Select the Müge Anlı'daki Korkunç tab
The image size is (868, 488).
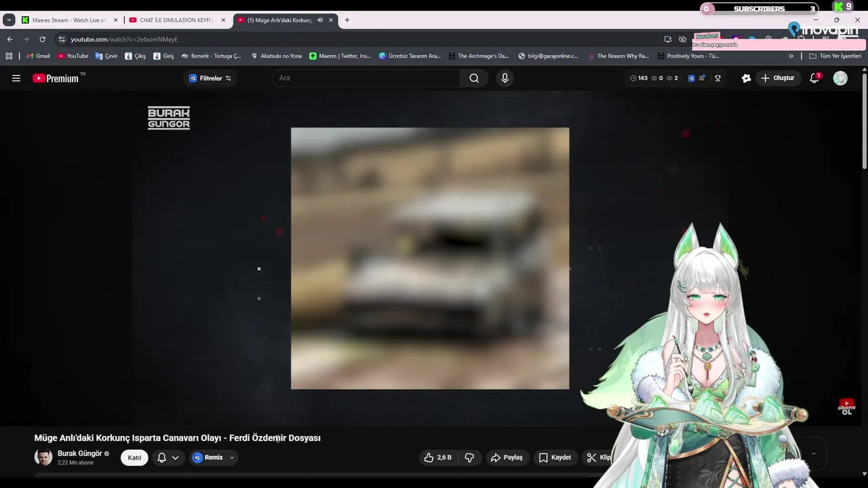click(x=279, y=20)
